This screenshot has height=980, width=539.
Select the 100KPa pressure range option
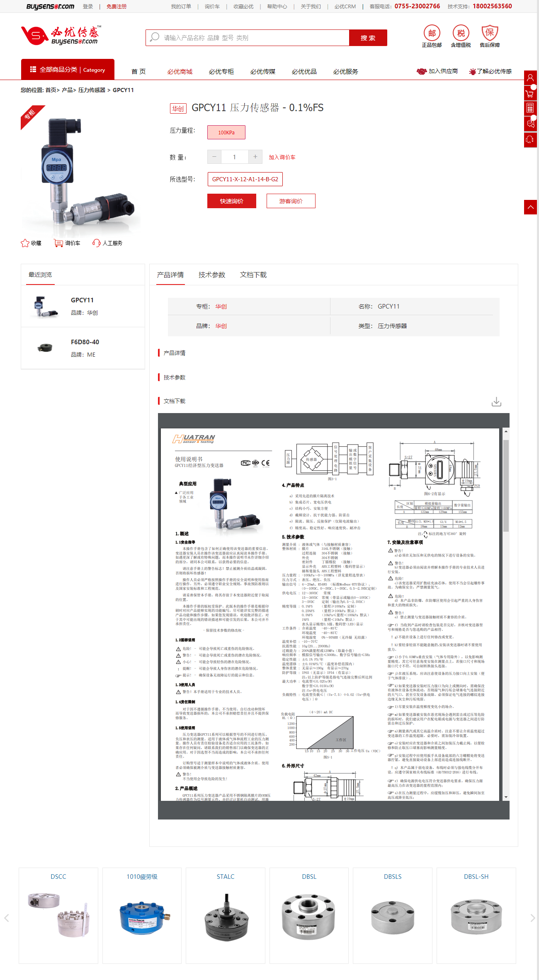coord(226,132)
